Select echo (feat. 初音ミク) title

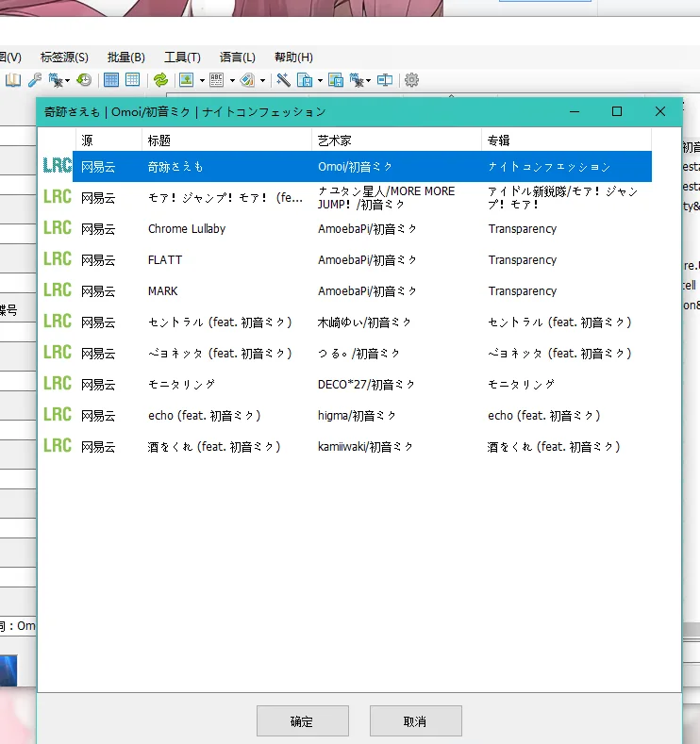205,416
